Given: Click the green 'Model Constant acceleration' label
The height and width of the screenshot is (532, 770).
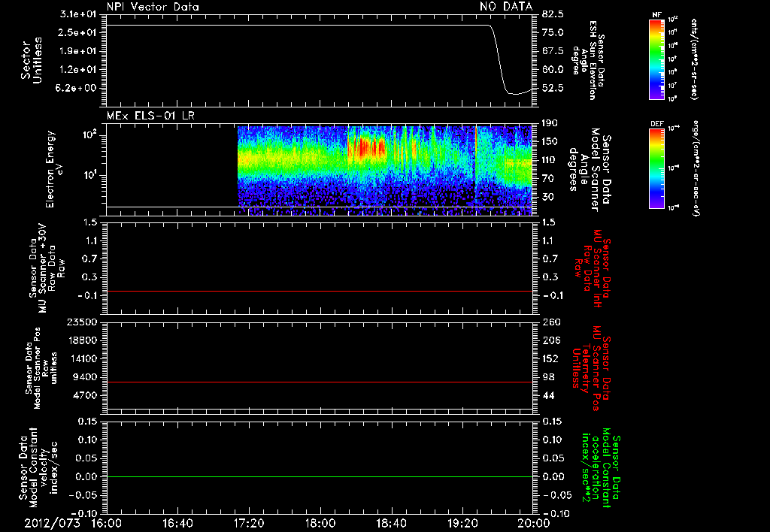Looking at the screenshot, I should (x=601, y=467).
